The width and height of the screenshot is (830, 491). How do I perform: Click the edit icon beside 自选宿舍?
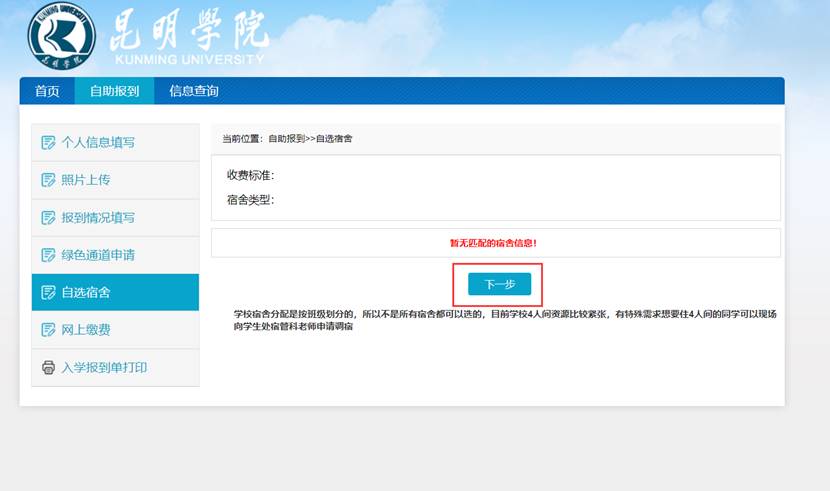48,292
